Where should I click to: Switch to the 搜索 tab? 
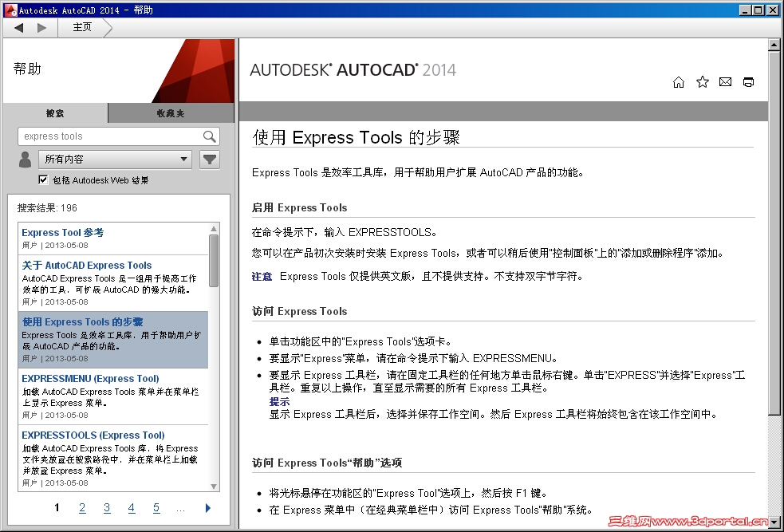(x=55, y=113)
